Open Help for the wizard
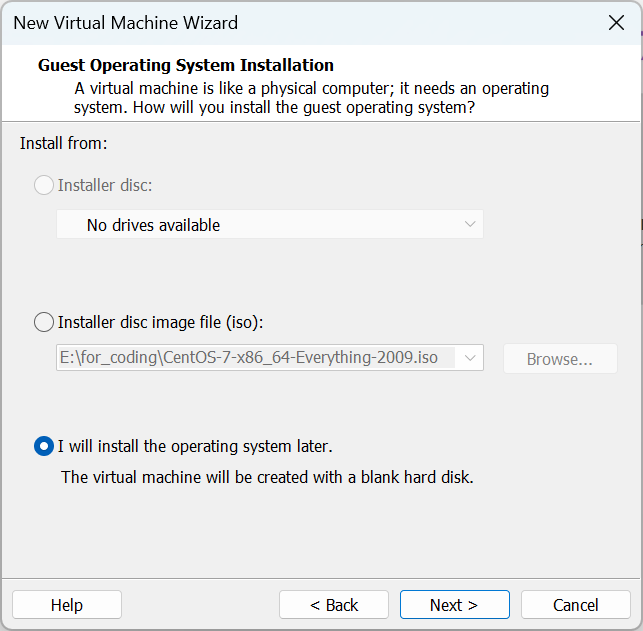 pos(67,605)
